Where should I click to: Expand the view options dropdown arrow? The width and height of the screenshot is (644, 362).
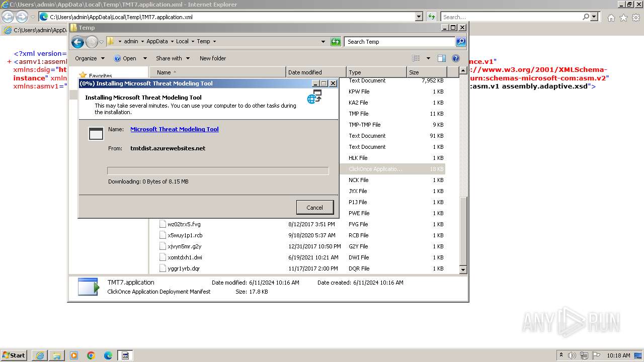[x=428, y=58]
